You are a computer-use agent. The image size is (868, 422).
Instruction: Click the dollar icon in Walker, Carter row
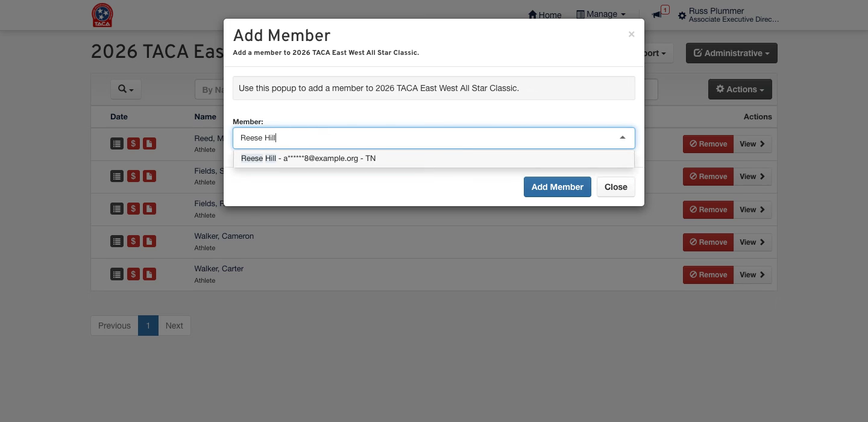(133, 274)
